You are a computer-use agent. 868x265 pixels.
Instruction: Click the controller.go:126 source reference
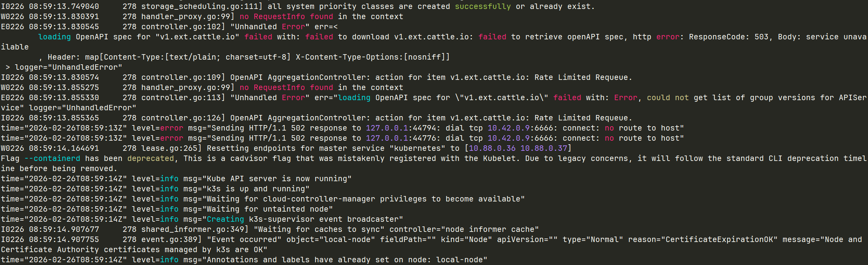tap(183, 118)
